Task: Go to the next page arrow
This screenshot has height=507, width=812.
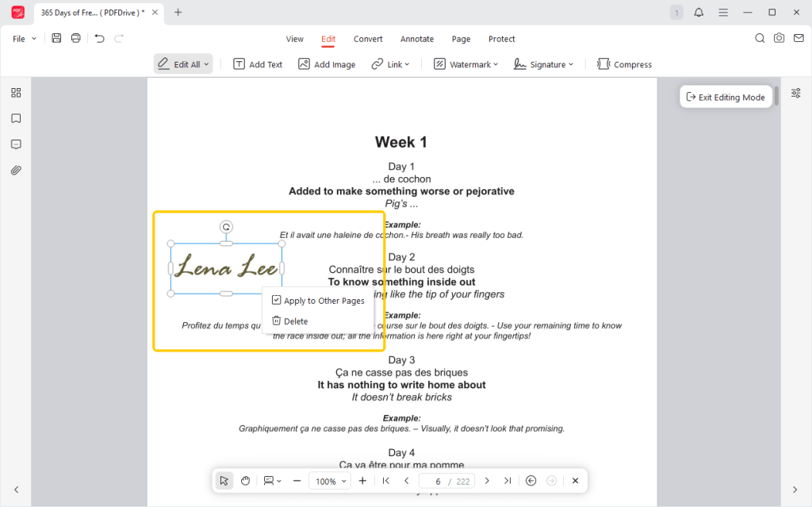Action: click(487, 481)
